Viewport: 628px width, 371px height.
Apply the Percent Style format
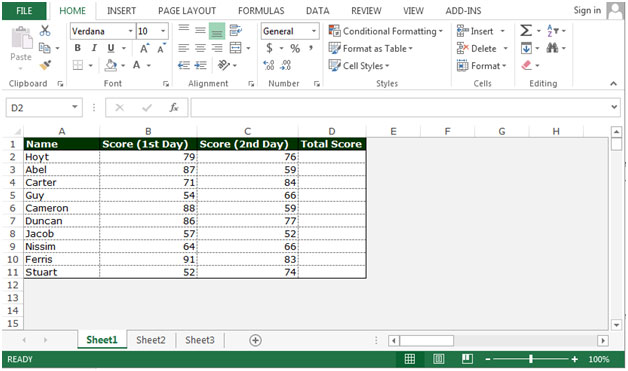[x=295, y=48]
